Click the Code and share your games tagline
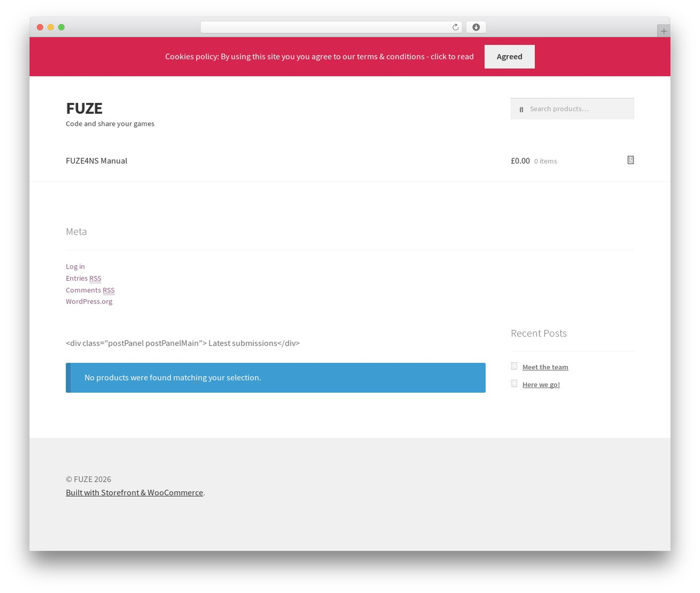The height and width of the screenshot is (593, 700). point(110,124)
